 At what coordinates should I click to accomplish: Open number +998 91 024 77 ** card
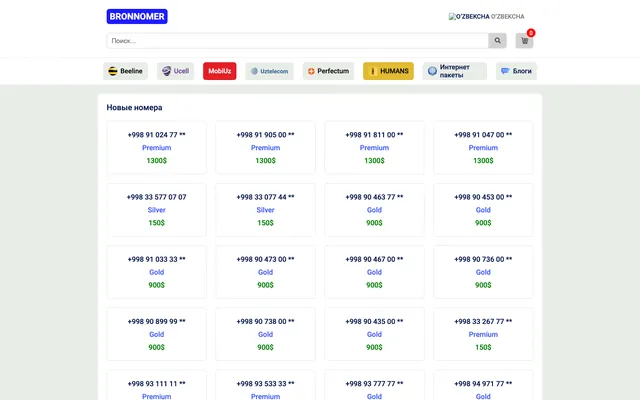pos(157,147)
